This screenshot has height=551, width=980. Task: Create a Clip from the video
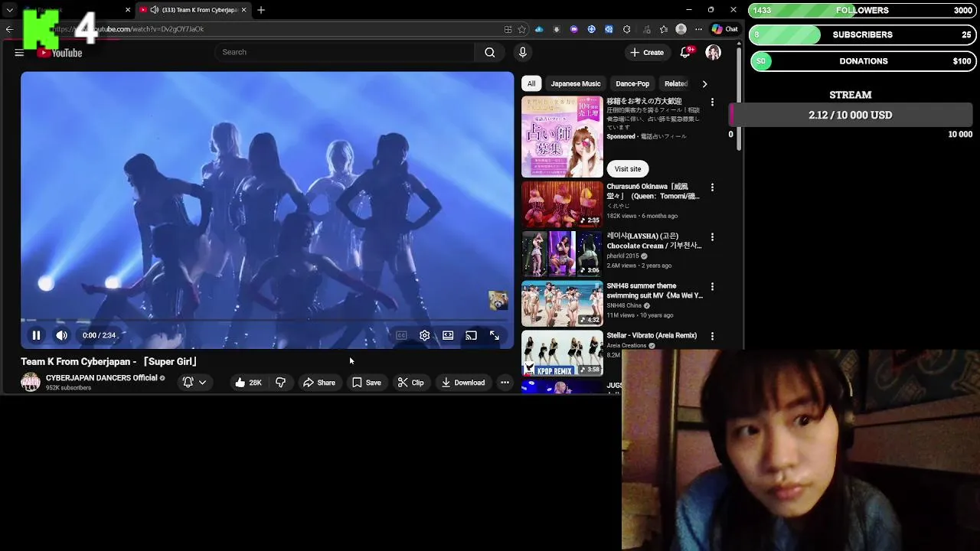pos(410,383)
